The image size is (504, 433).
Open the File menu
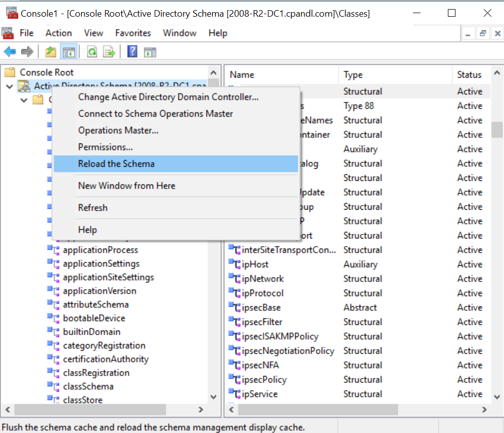click(x=26, y=33)
